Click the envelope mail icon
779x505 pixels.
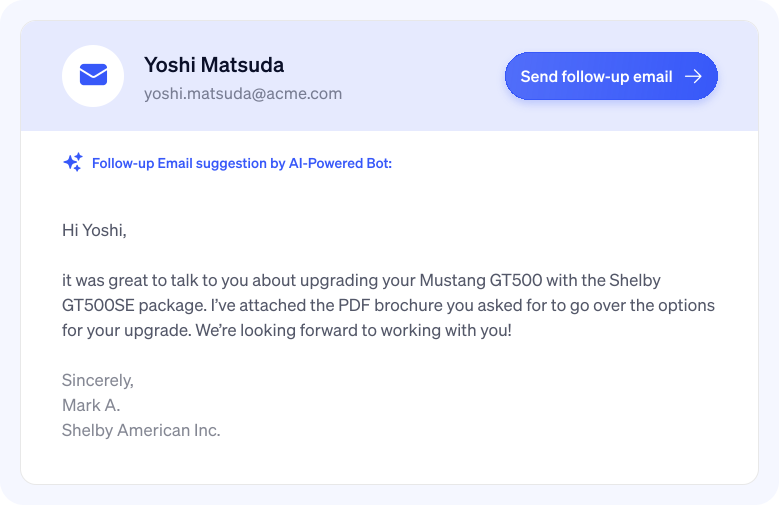pos(93,76)
